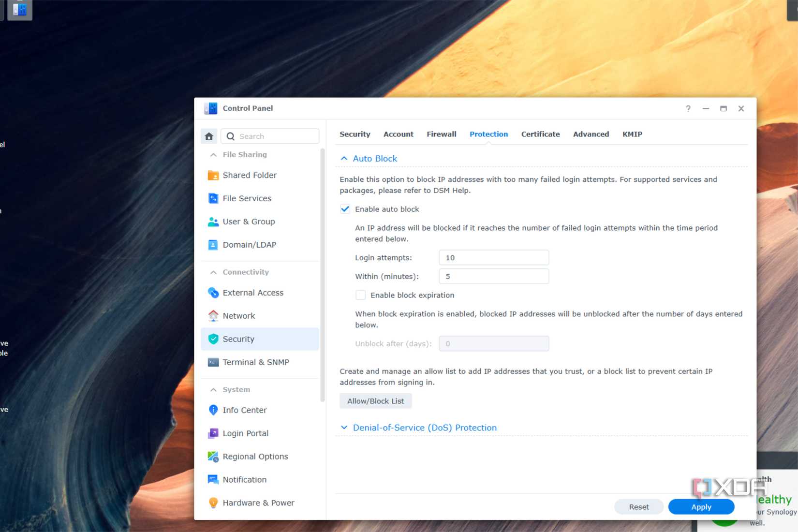Open the Certificate tab

pos(540,134)
